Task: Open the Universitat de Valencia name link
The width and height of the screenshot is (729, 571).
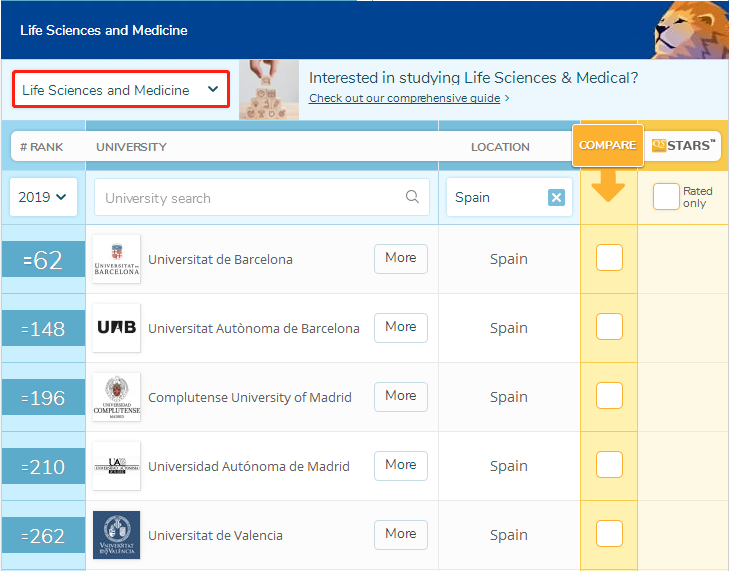Action: click(215, 535)
